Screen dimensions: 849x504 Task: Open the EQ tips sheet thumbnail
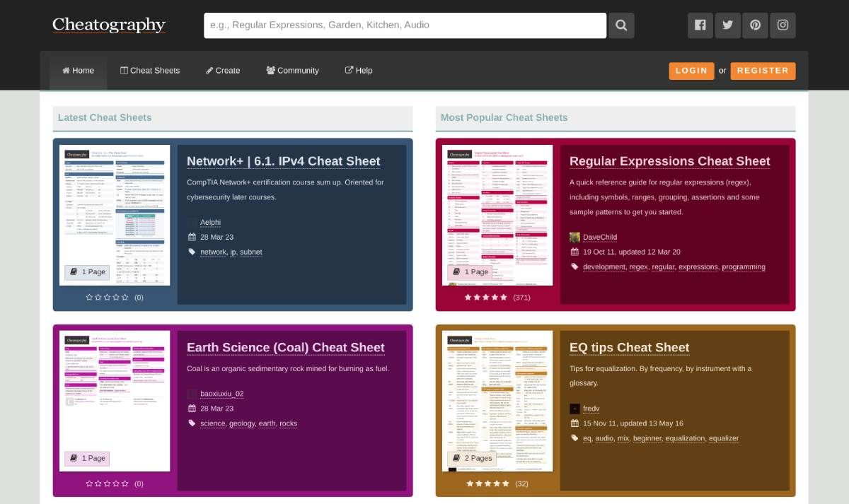click(x=497, y=401)
